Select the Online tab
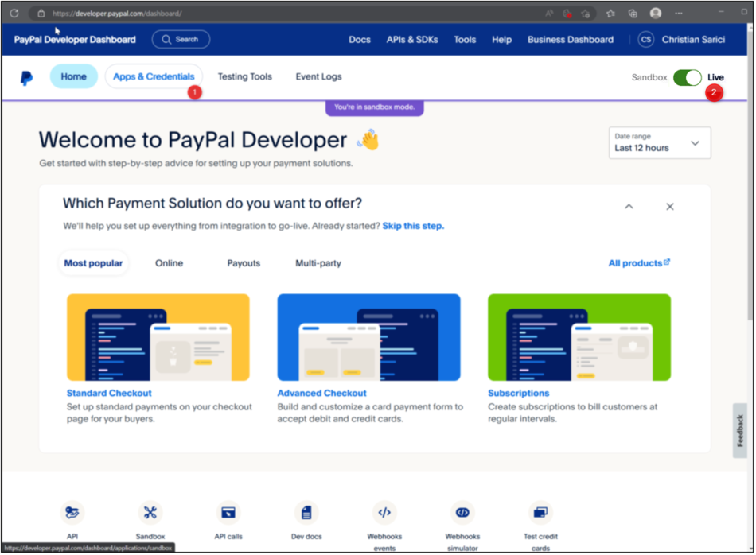Image resolution: width=756 pixels, height=555 pixels. coord(170,263)
